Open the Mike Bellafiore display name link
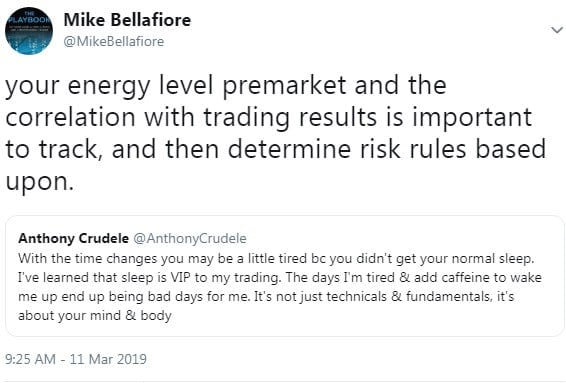 tap(127, 19)
